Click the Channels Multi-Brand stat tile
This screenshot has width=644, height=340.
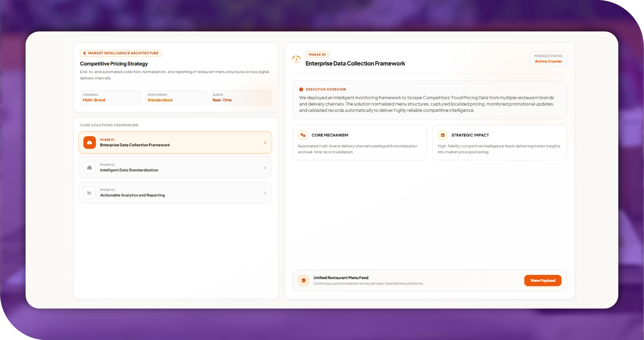111,97
